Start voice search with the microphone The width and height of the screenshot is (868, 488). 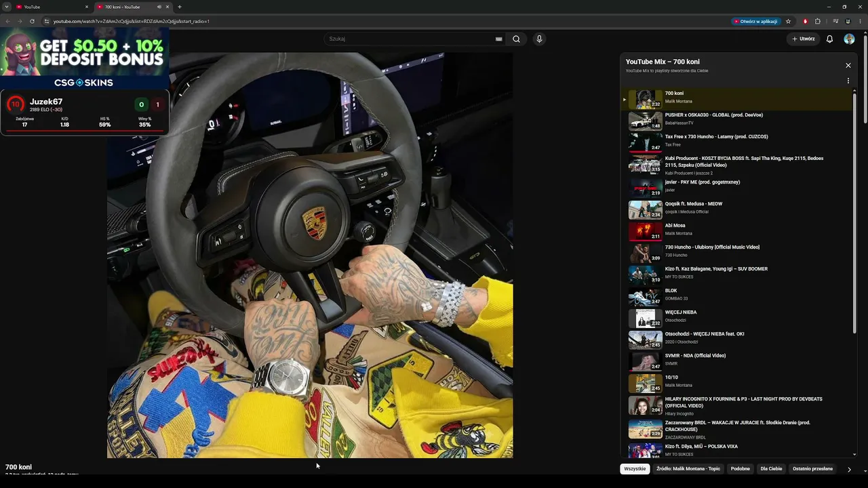pos(539,39)
